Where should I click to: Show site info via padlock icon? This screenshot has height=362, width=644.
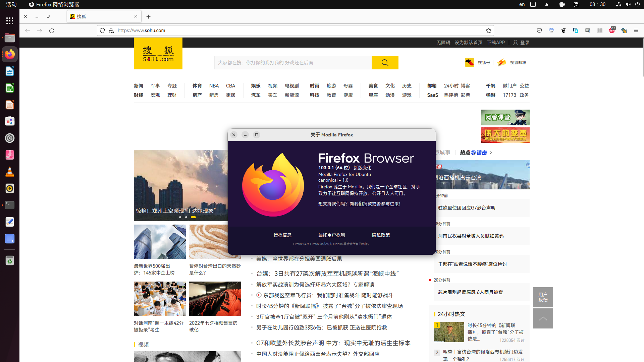(x=111, y=31)
